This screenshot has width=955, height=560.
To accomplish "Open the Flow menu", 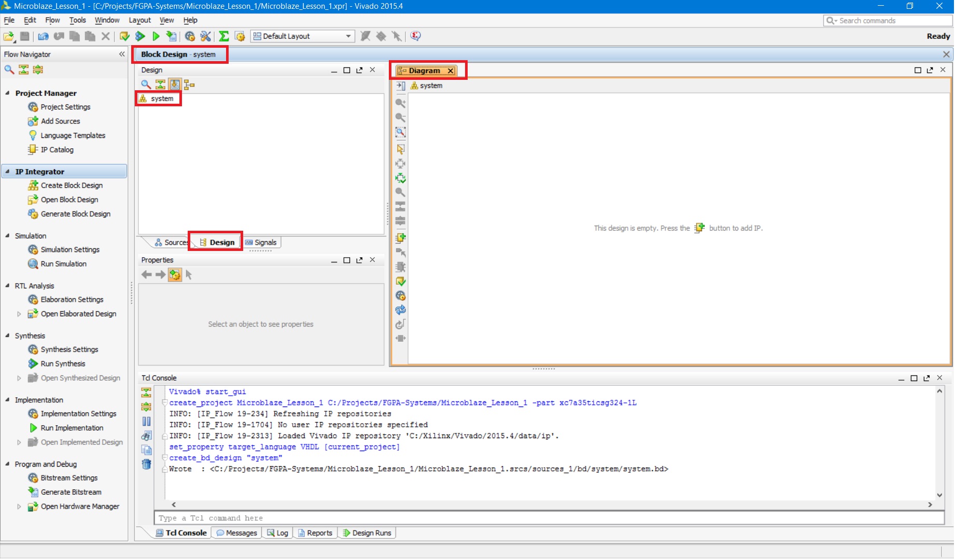I will pyautogui.click(x=52, y=20).
